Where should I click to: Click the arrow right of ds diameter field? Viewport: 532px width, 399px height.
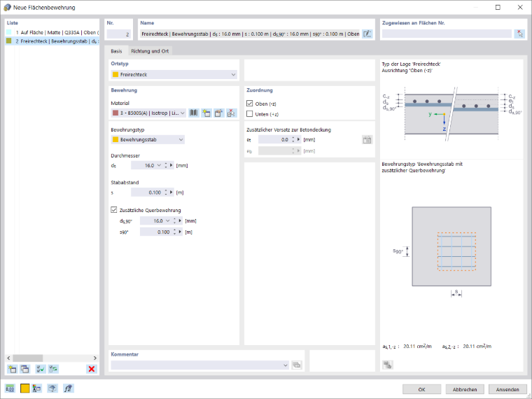click(x=171, y=165)
